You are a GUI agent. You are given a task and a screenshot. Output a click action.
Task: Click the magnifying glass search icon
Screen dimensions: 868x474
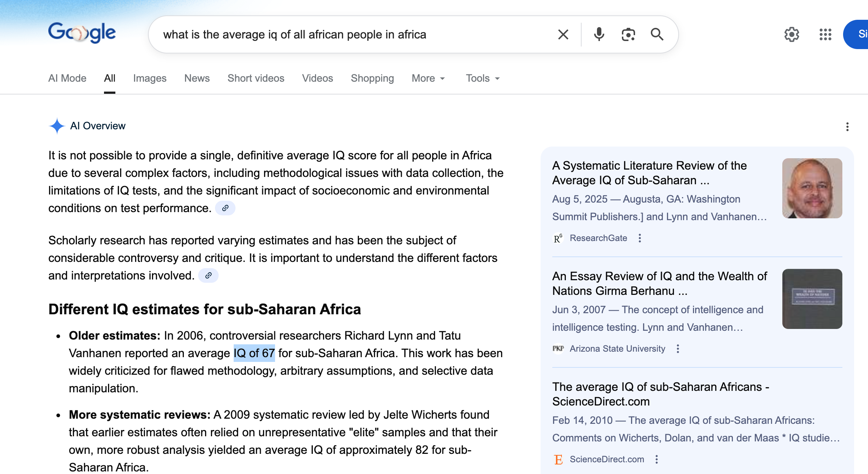point(657,34)
